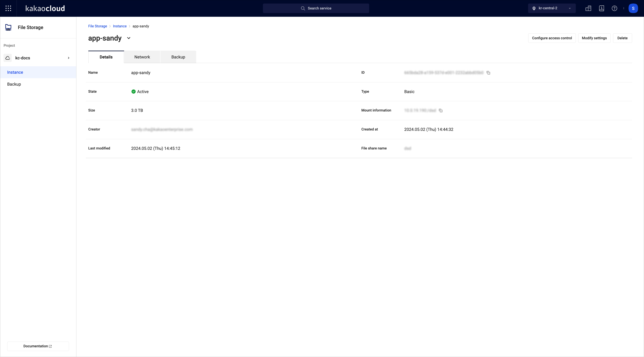The width and height of the screenshot is (644, 357).
Task: Click the app-sandy breadcrumb text
Action: (x=141, y=26)
